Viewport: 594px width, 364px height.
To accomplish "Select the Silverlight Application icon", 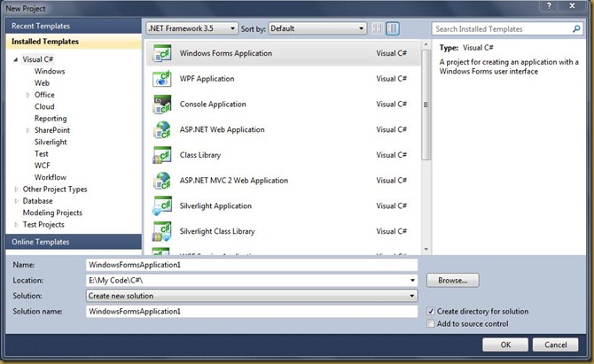I will (161, 205).
